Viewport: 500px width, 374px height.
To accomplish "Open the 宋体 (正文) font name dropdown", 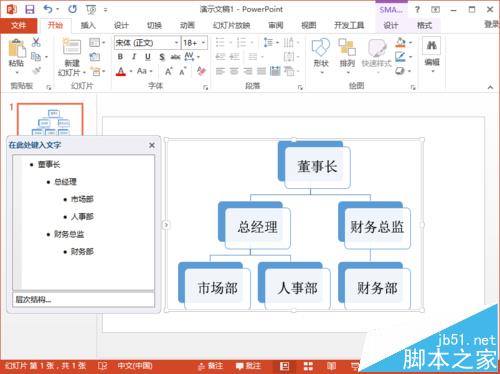I will [x=177, y=43].
